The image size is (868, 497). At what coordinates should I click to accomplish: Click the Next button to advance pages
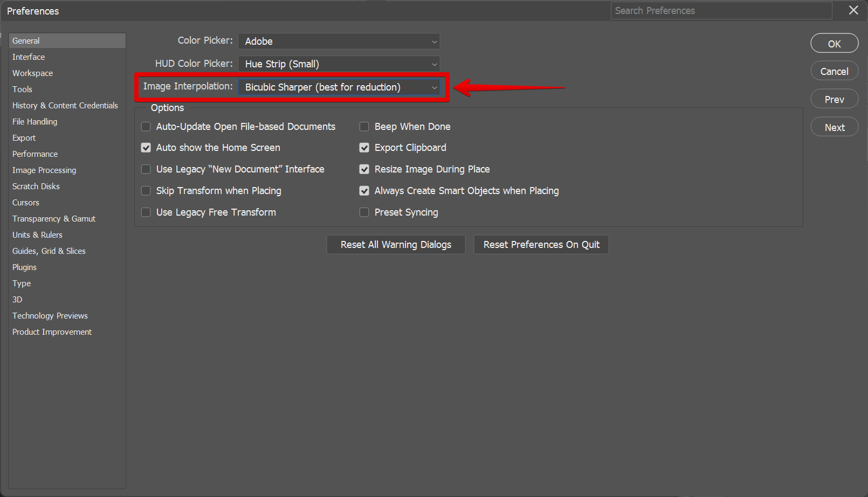834,127
